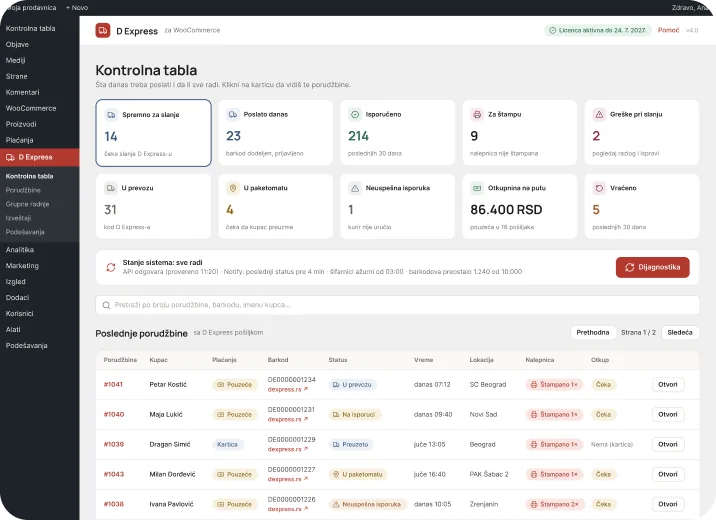Click the Štampano 2× label badge
The width and height of the screenshot is (716, 520).
pyautogui.click(x=554, y=504)
